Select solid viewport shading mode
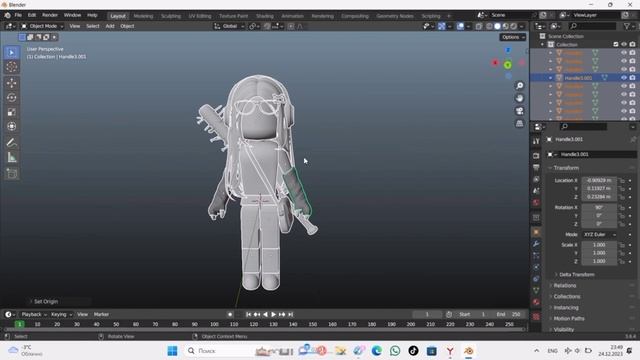The height and width of the screenshot is (360, 640). pyautogui.click(x=497, y=26)
